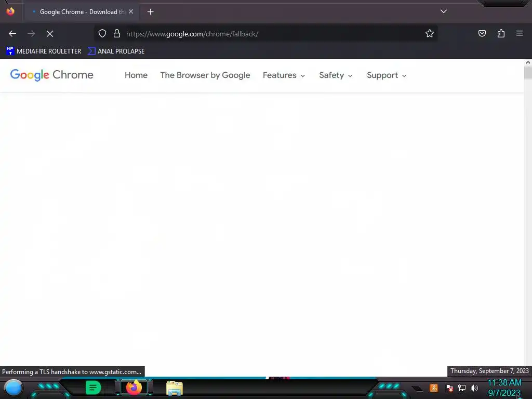View site security padlock info
Screen dimensions: 532x399
tap(117, 34)
